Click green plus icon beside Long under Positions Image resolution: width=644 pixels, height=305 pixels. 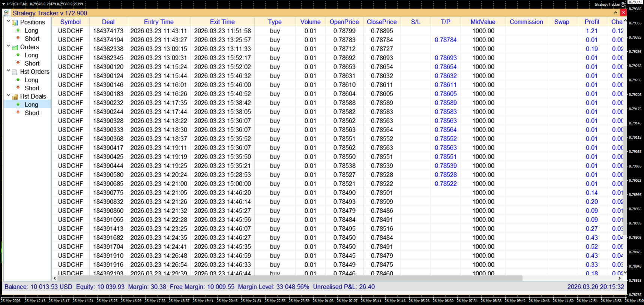click(x=18, y=30)
